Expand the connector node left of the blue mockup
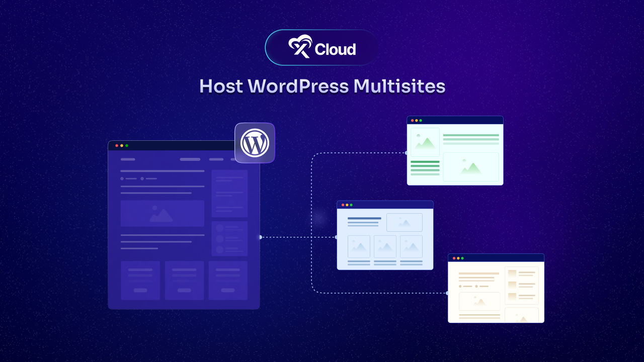This screenshot has height=362, width=644. point(336,237)
